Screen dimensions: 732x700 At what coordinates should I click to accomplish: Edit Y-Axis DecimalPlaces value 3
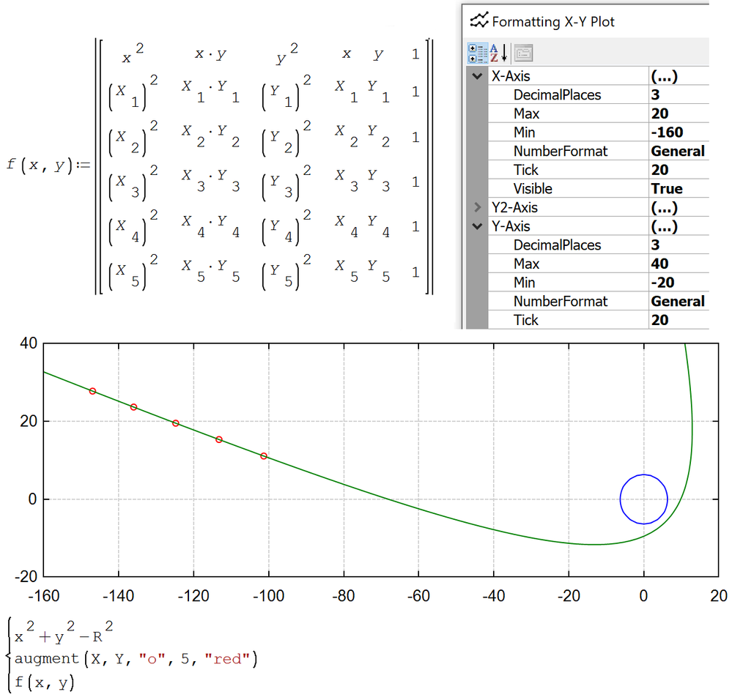[679, 245]
